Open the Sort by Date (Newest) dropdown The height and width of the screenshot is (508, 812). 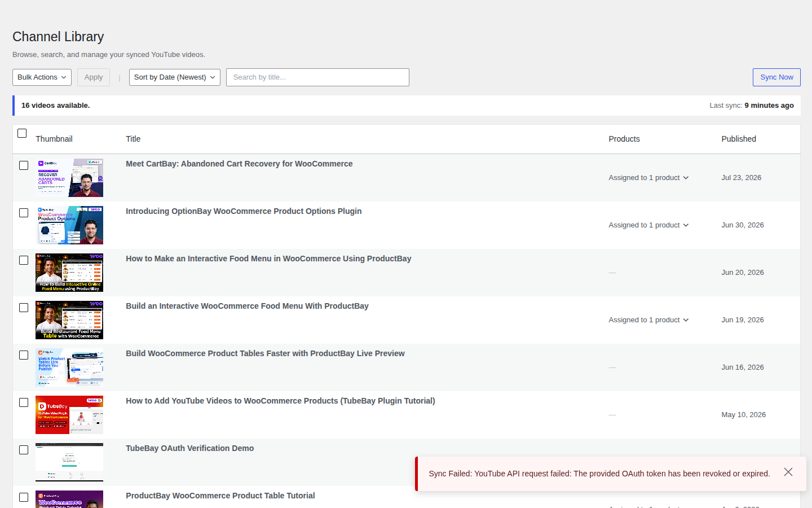click(x=175, y=77)
